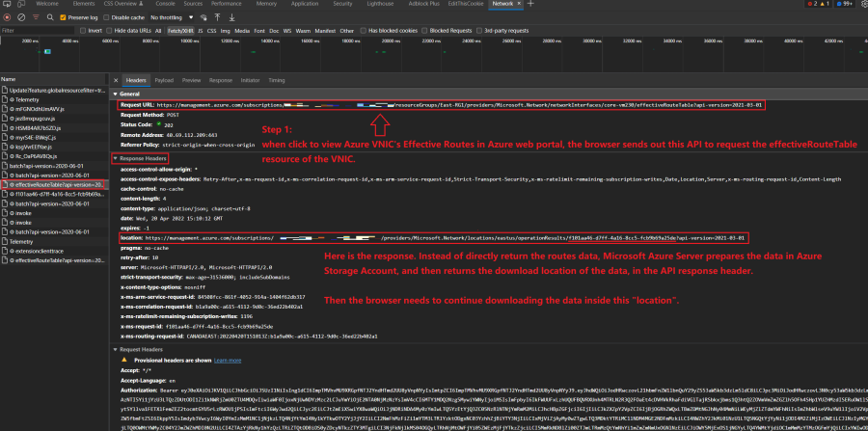Collapse the General section
868x431 pixels.
click(x=116, y=94)
